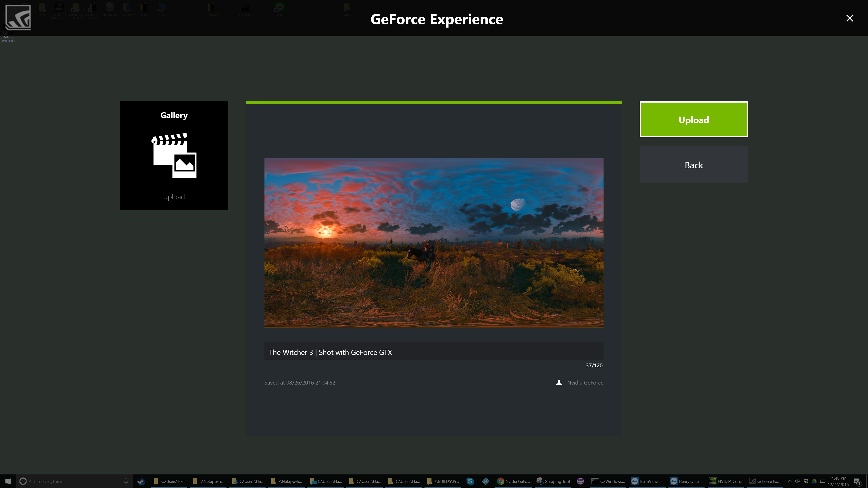This screenshot has width=868, height=488.
Task: Click the GeForce Experience logo at top left
Action: click(x=18, y=18)
